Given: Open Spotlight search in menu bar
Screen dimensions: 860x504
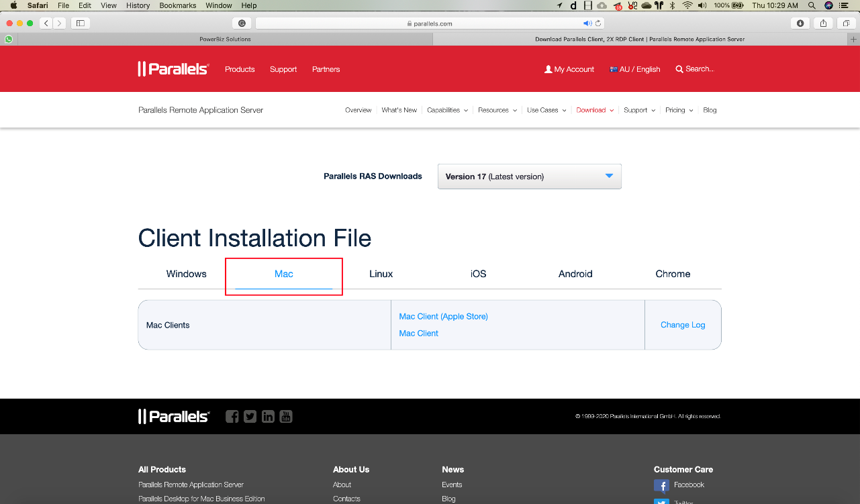Looking at the screenshot, I should pyautogui.click(x=812, y=5).
